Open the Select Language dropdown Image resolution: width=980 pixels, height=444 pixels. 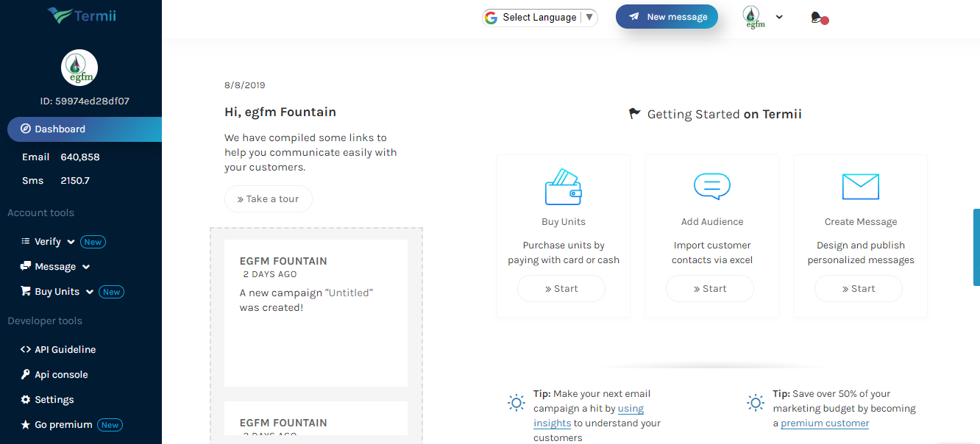click(540, 18)
